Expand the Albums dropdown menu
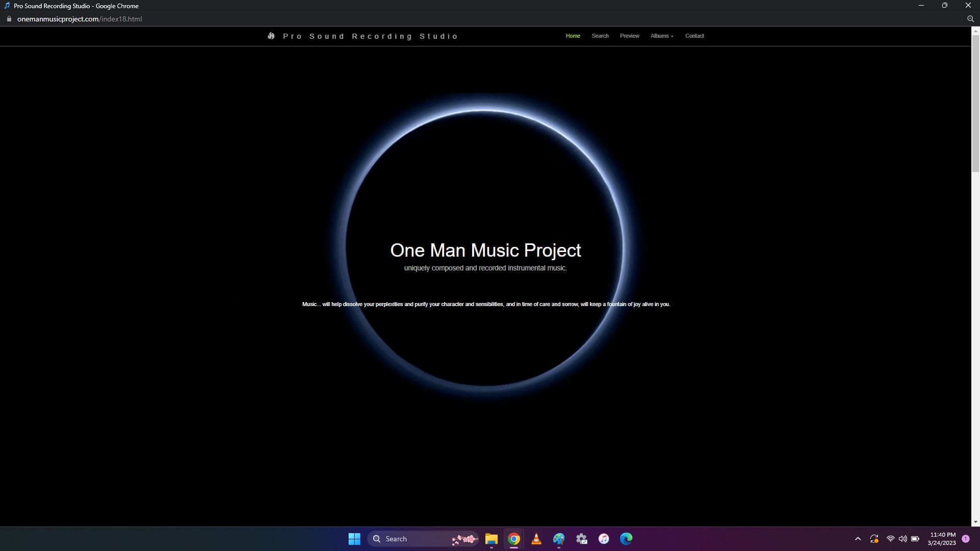The width and height of the screenshot is (980, 551). click(x=661, y=36)
